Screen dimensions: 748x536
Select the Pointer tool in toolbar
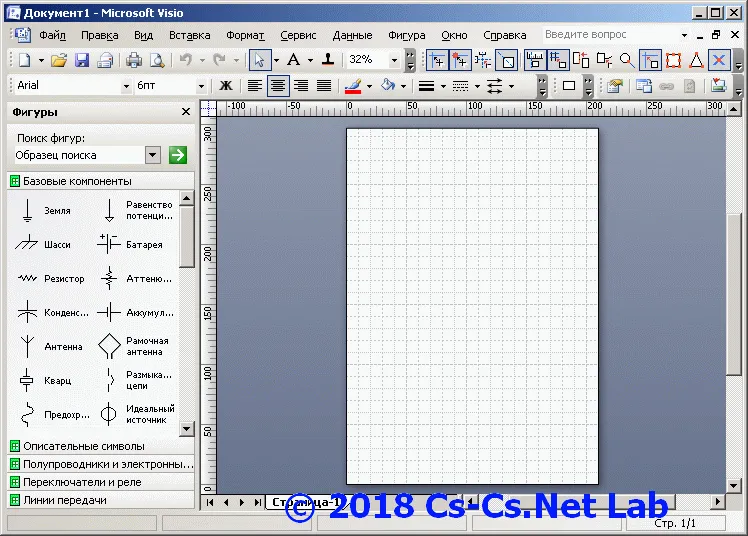(260, 60)
